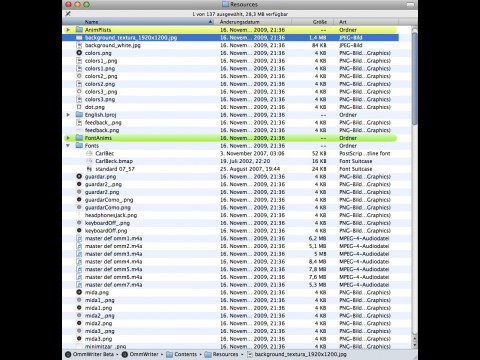Click the AnimPlists folder icon
Screen dimensions: 480x360
coord(79,30)
